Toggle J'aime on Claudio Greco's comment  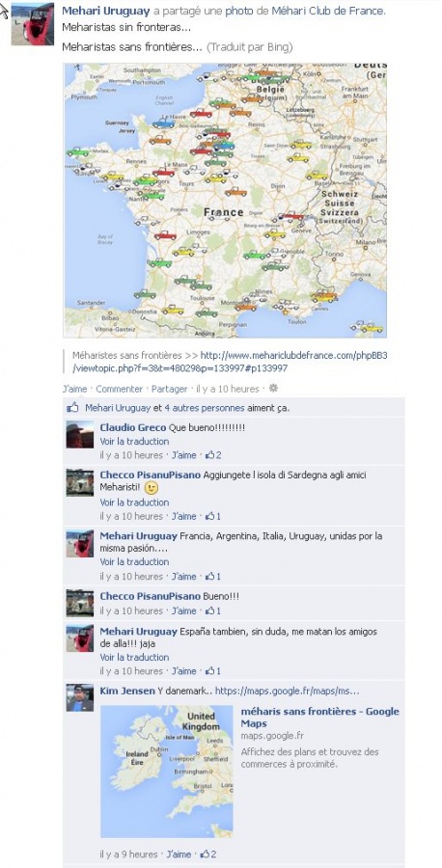click(x=184, y=455)
